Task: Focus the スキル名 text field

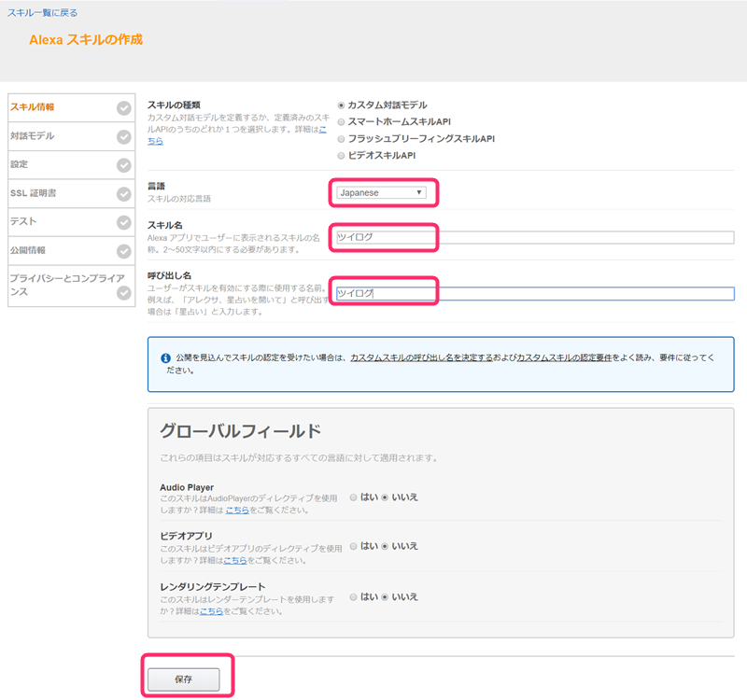Action: point(535,237)
